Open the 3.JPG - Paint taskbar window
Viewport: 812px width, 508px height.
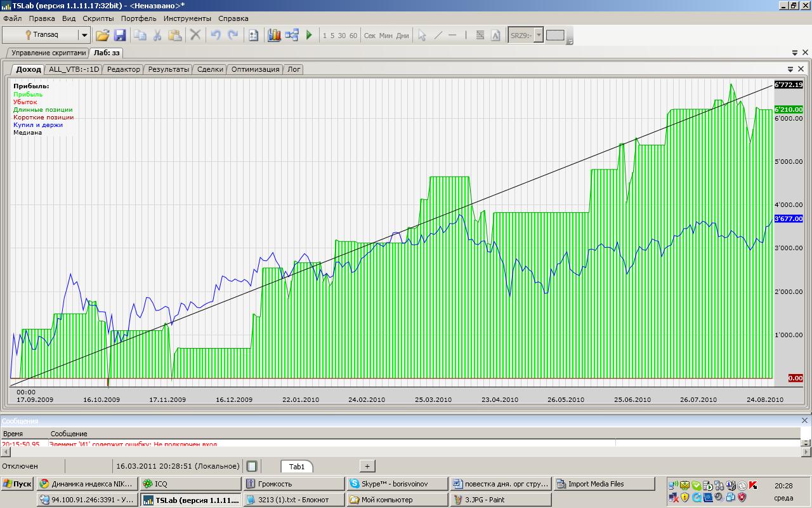(501, 500)
